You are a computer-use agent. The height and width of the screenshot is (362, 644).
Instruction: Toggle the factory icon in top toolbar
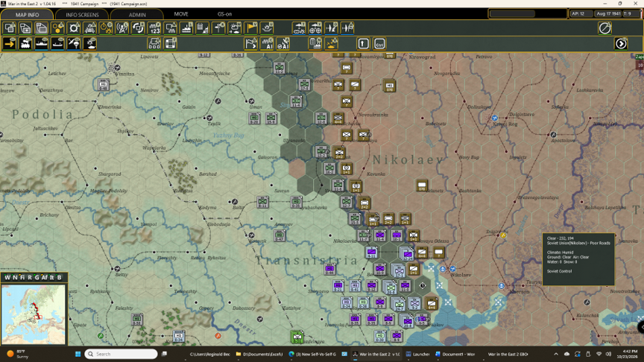[x=186, y=28]
